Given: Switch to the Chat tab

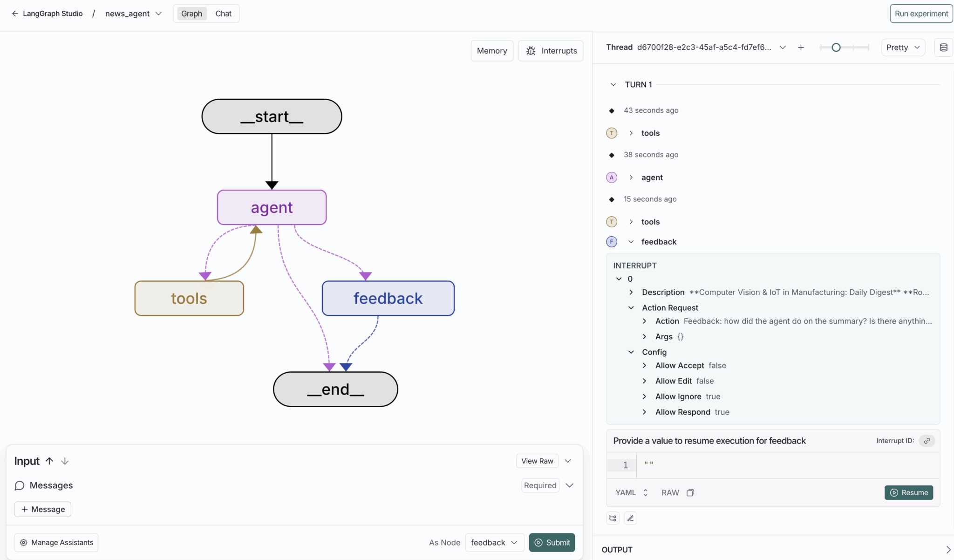Looking at the screenshot, I should (x=223, y=13).
